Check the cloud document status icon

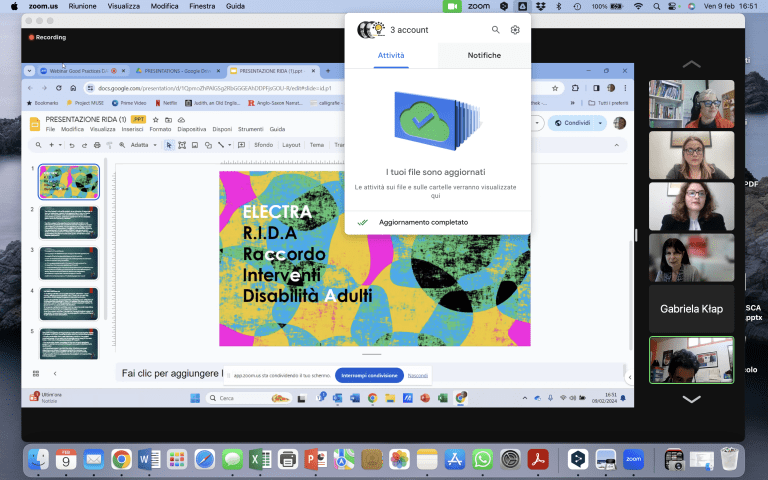(x=181, y=120)
